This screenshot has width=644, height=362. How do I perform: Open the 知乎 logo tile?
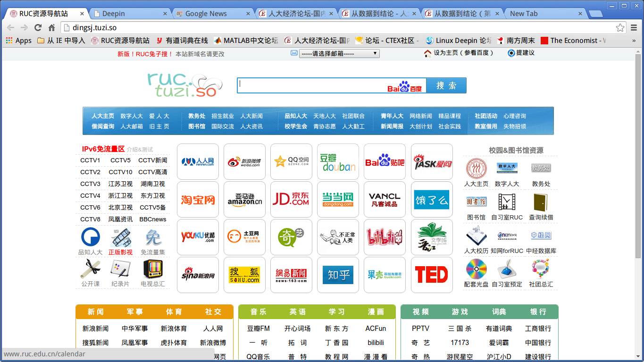click(x=338, y=275)
